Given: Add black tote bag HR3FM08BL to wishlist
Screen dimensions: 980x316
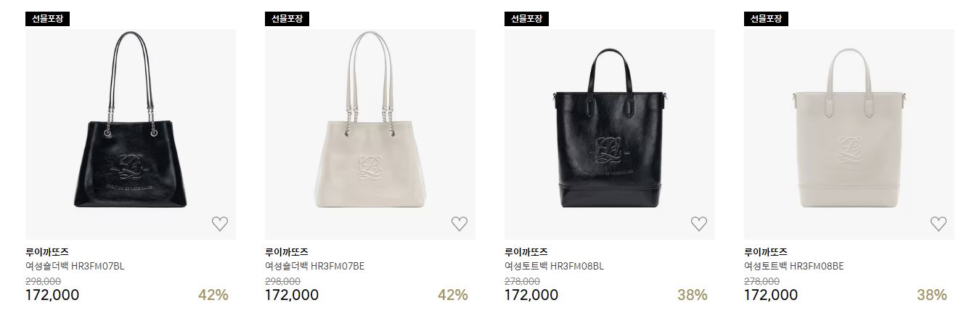Looking at the screenshot, I should (699, 224).
